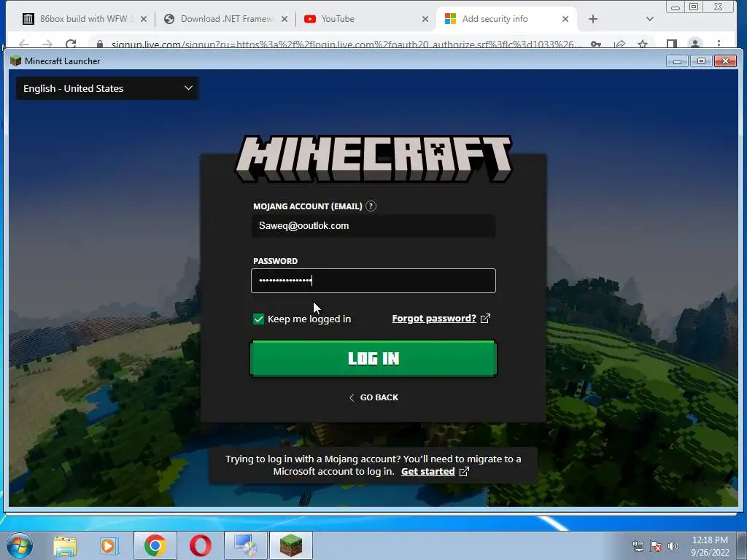Go back using the GO BACK link
The width and height of the screenshot is (747, 560).
(x=373, y=397)
